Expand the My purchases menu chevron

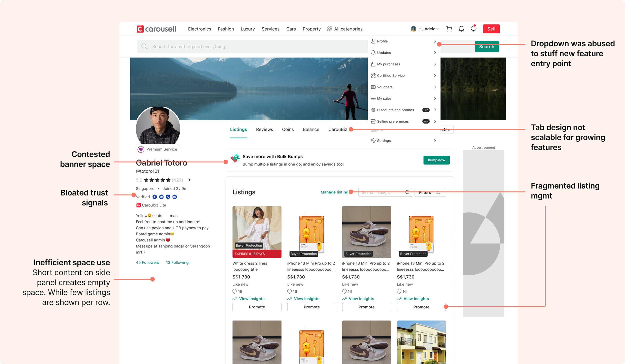[435, 64]
